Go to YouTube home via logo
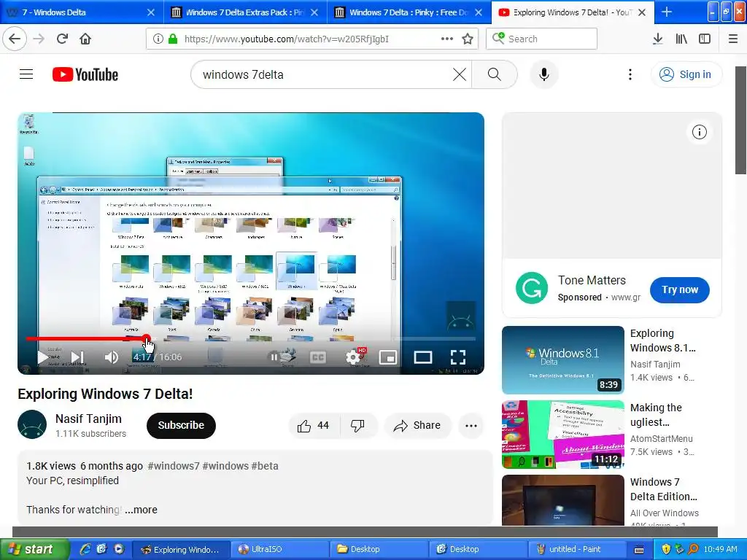The height and width of the screenshot is (560, 747). pyautogui.click(x=85, y=75)
